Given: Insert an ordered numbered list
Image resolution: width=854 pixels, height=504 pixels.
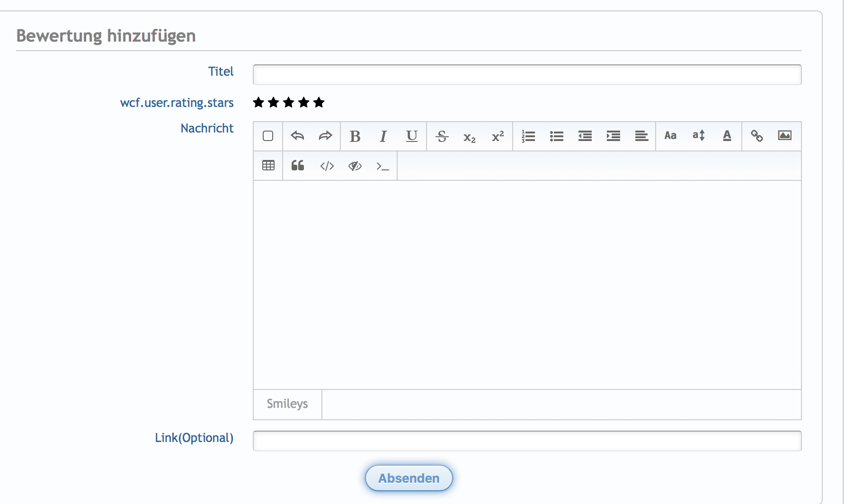Looking at the screenshot, I should pos(528,136).
